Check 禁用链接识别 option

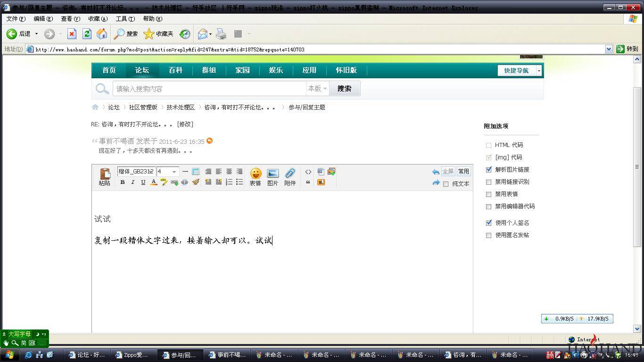[488, 182]
